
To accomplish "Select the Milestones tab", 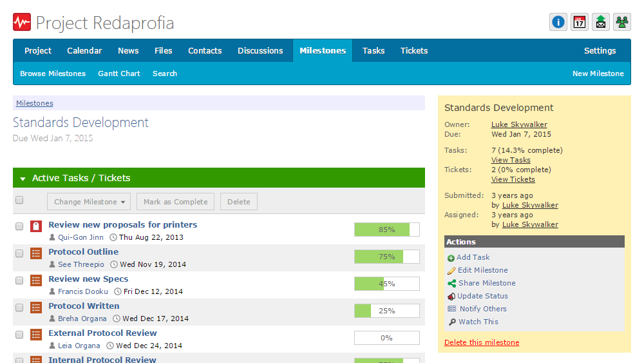I will coord(323,50).
